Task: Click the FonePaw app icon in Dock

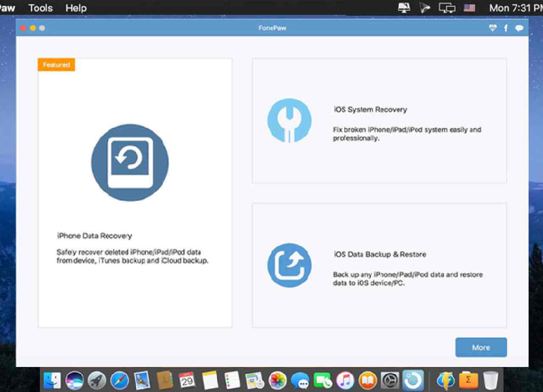Action: coord(413,380)
